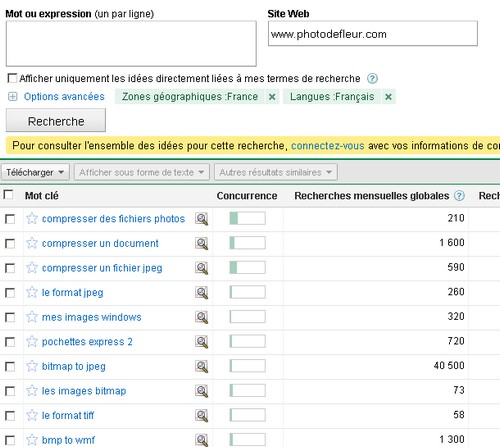Star the keyword bitmap to jpeg
The image size is (500, 447).
coord(32,366)
